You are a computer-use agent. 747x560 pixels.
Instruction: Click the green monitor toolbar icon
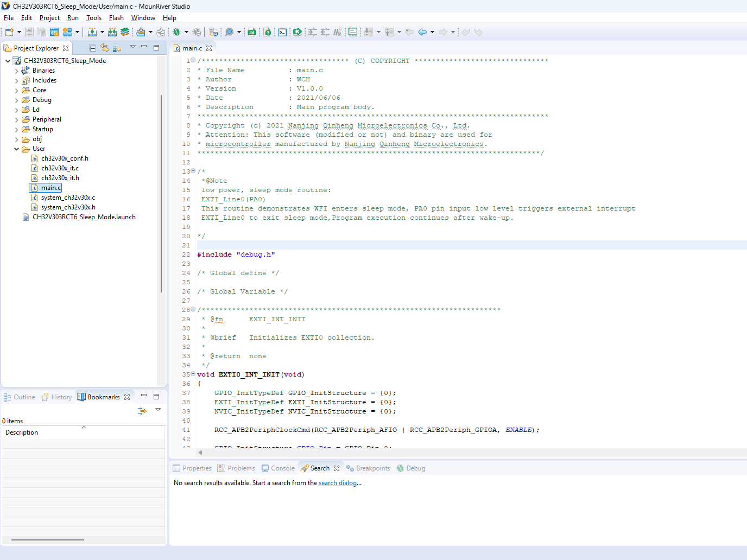353,32
